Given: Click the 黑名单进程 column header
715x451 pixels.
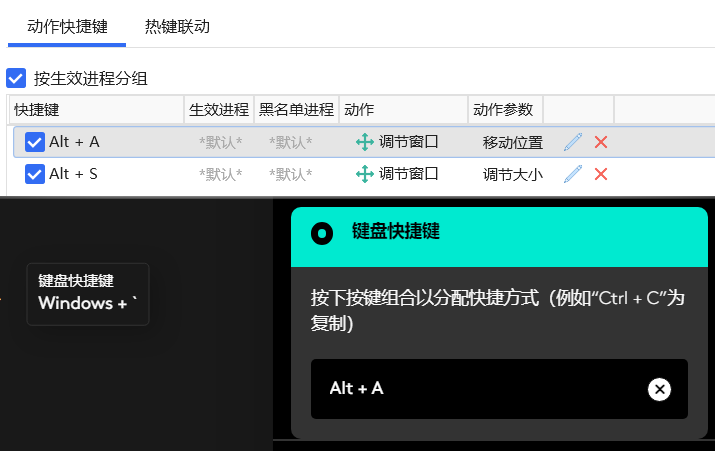Looking at the screenshot, I should (296, 109).
